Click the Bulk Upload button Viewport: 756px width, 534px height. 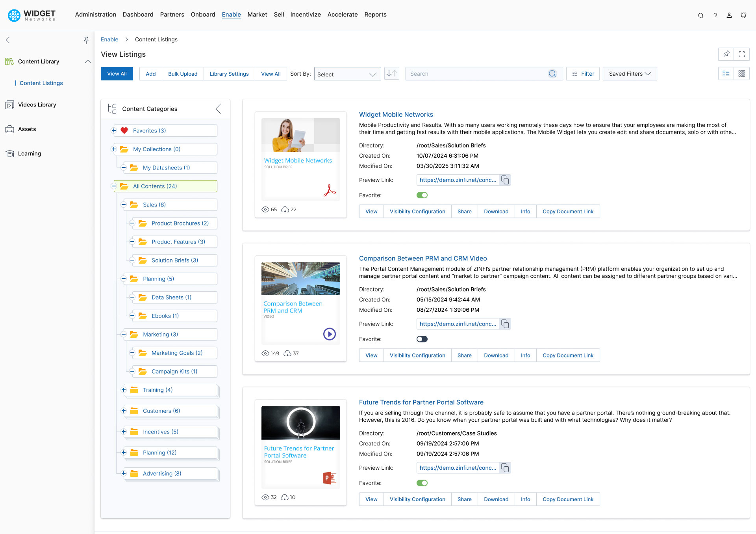coord(182,74)
